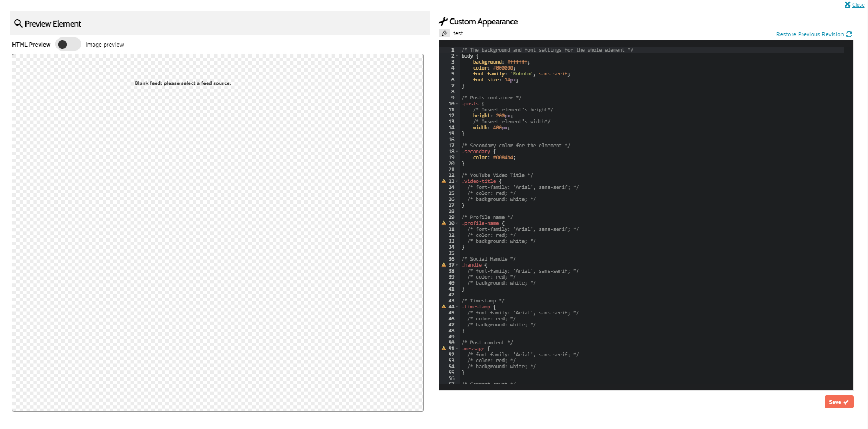Click the warning icon on line 44
The image size is (868, 429).
click(444, 307)
